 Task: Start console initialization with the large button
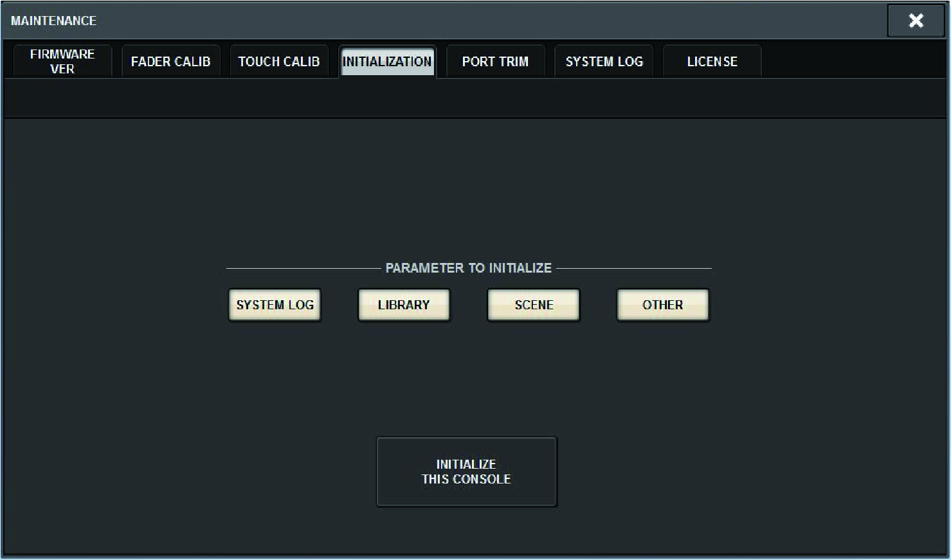pyautogui.click(x=467, y=471)
